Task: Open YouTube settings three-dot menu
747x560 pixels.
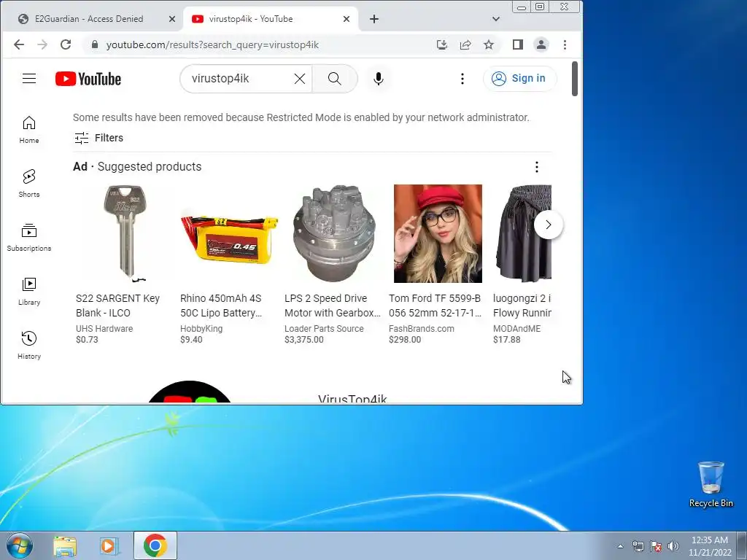Action: [x=462, y=79]
